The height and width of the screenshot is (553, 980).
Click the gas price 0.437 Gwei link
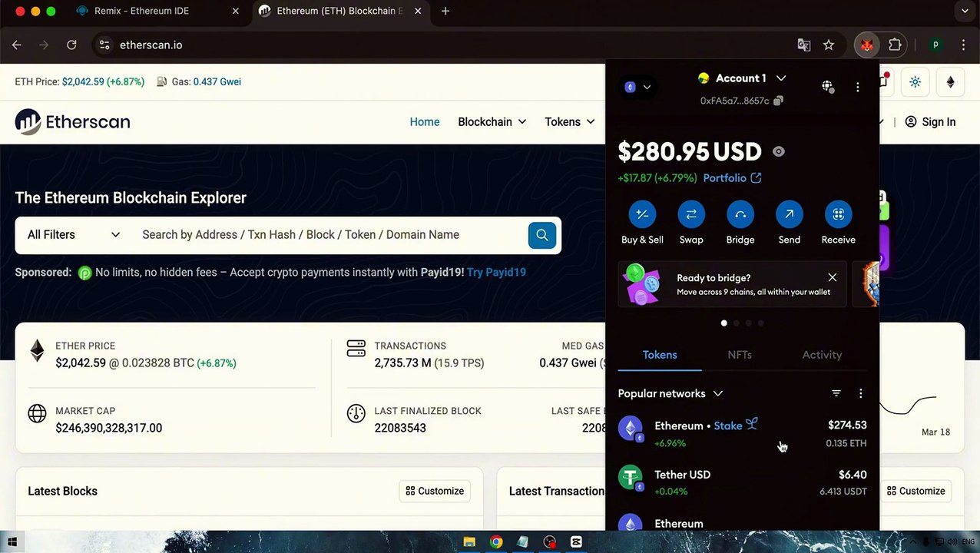(217, 81)
